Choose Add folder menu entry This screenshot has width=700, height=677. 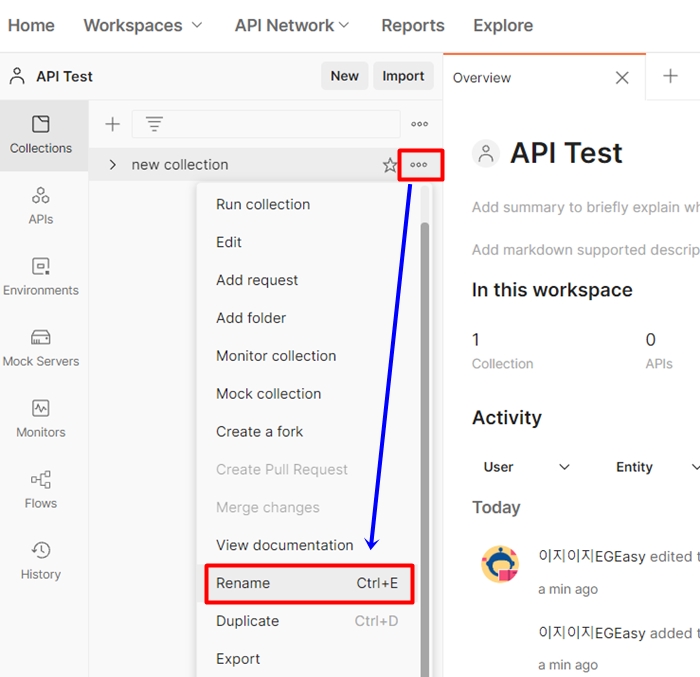pyautogui.click(x=308, y=318)
